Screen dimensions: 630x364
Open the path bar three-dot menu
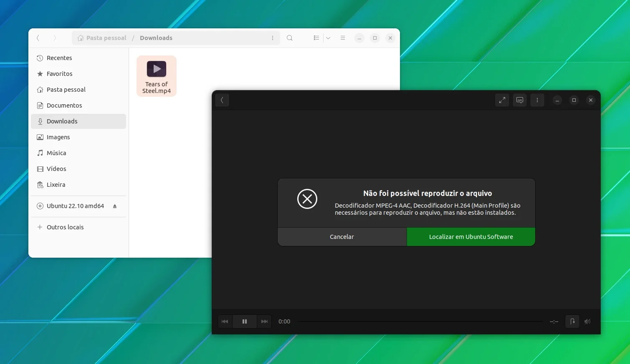273,38
